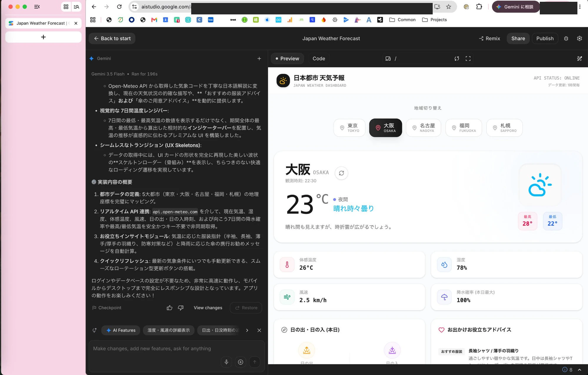Screen dimensions: 588x375
Task: Switch to the Code tab
Action: [319, 58]
